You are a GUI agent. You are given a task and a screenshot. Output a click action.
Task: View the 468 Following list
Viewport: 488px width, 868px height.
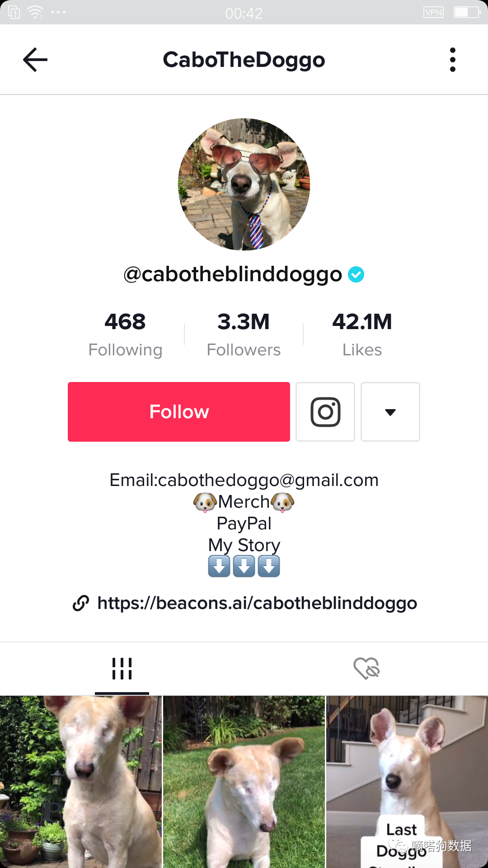point(125,335)
